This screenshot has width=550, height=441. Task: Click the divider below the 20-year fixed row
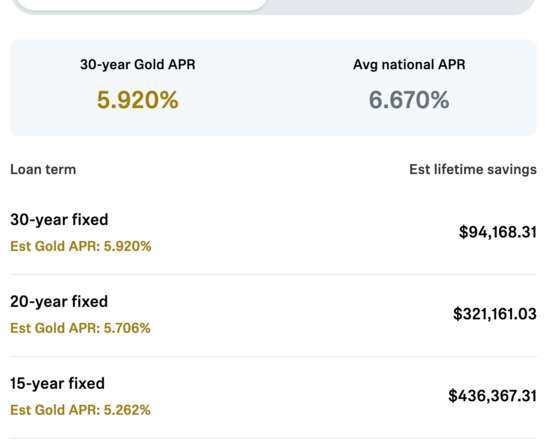pyautogui.click(x=274, y=356)
